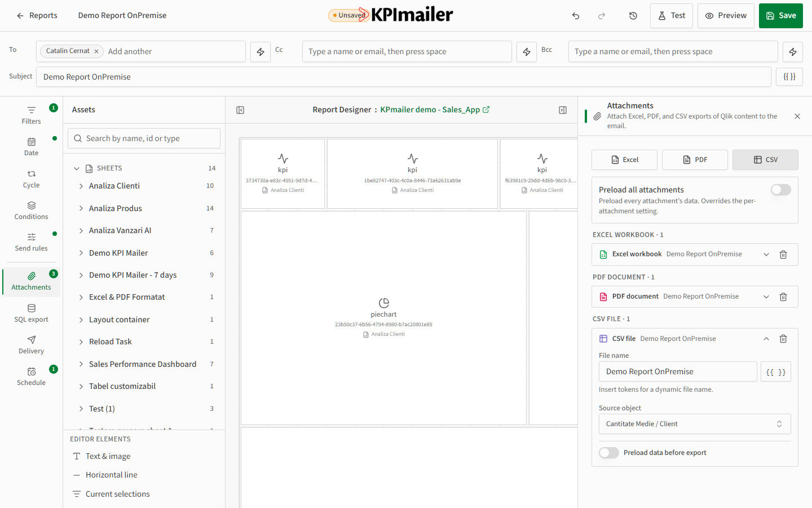This screenshot has width=812, height=508.
Task: Open the SQL export section
Action: point(32,313)
